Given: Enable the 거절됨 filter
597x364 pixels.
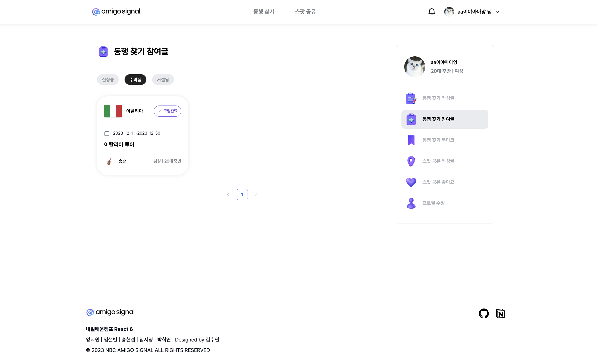Looking at the screenshot, I should 163,80.
